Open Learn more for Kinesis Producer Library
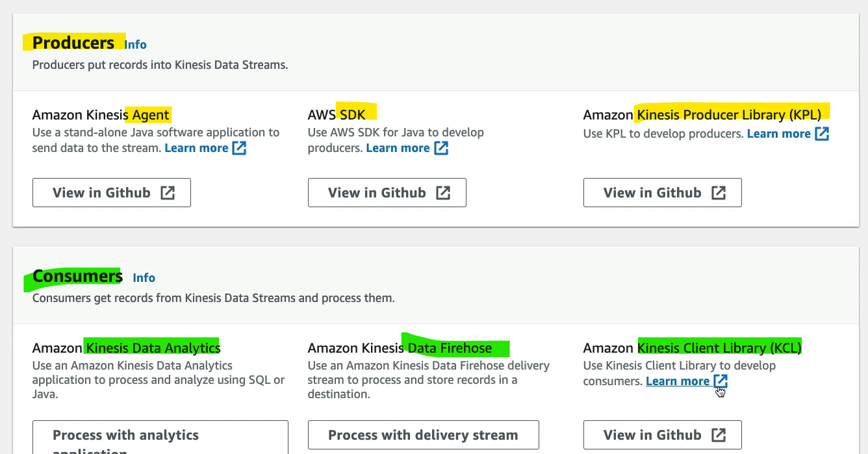Viewport: 868px width, 454px height. pos(778,134)
